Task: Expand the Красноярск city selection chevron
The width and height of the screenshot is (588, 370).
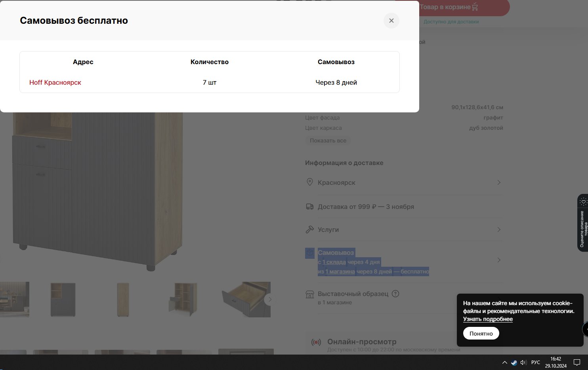Action: (499, 182)
